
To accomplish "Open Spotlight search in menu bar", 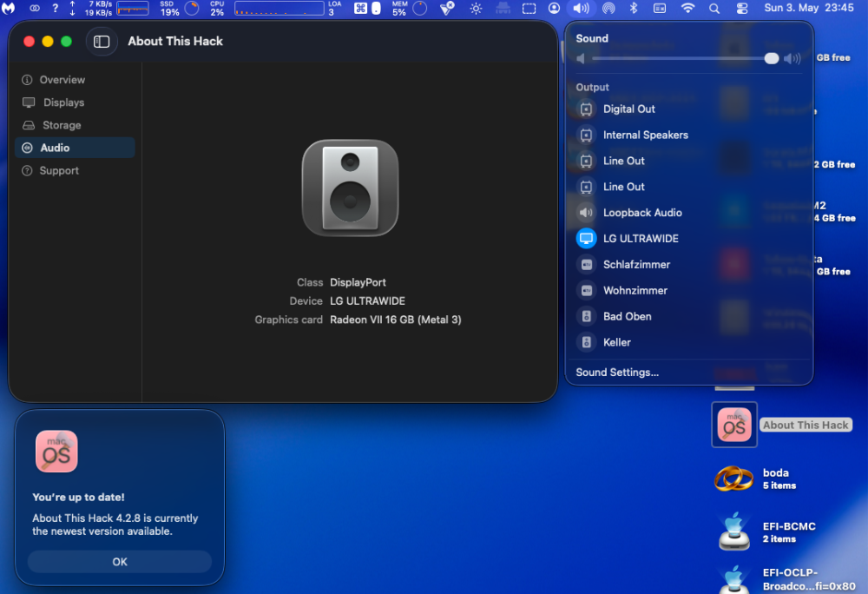I will click(714, 9).
